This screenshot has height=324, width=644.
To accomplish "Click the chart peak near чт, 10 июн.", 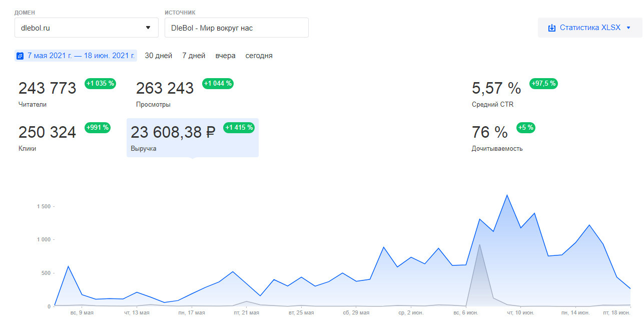I will 507,195.
